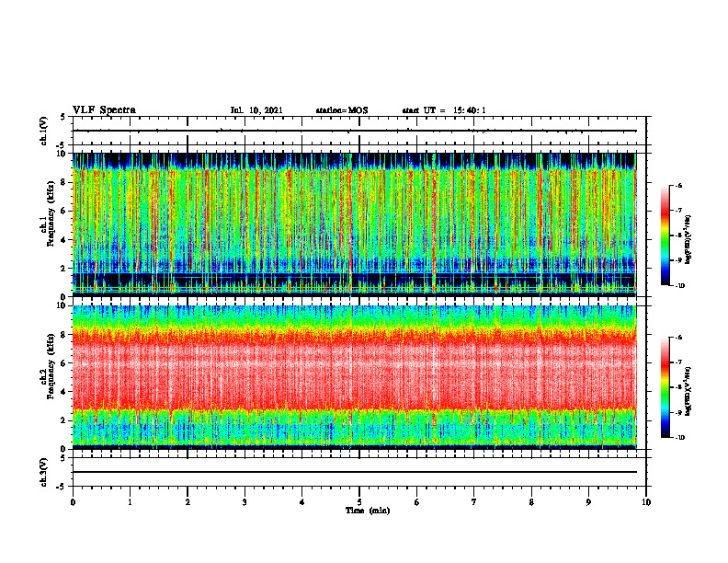The image size is (728, 563).
Task: Click the '-7' label on ch.2 colorbar
Action: pyautogui.click(x=678, y=362)
